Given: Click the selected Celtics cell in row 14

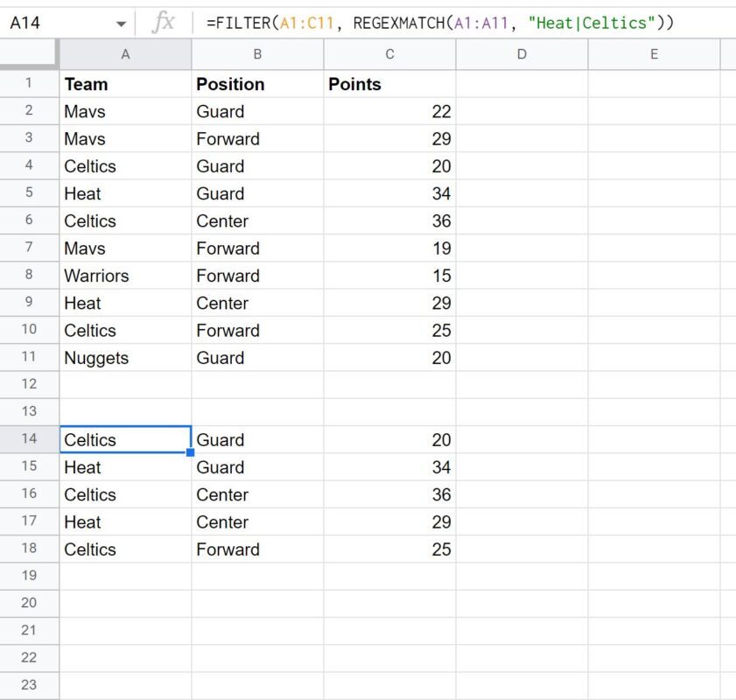Looking at the screenshot, I should tap(125, 439).
